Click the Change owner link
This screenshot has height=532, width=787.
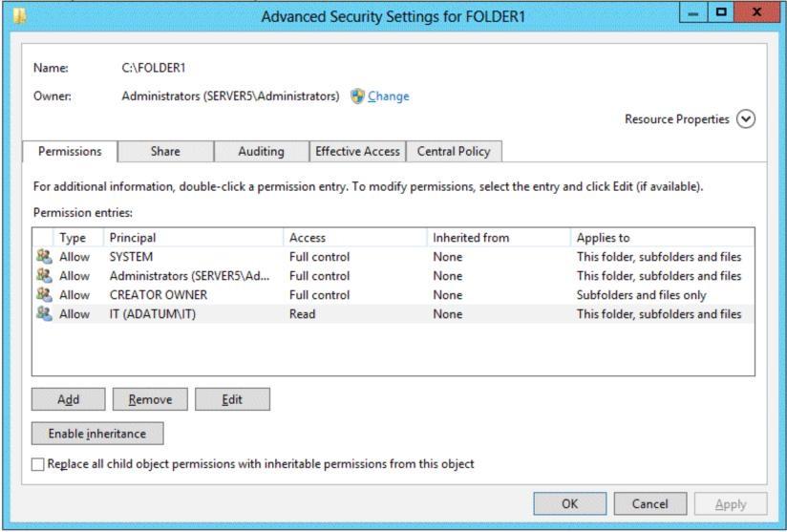tap(389, 96)
